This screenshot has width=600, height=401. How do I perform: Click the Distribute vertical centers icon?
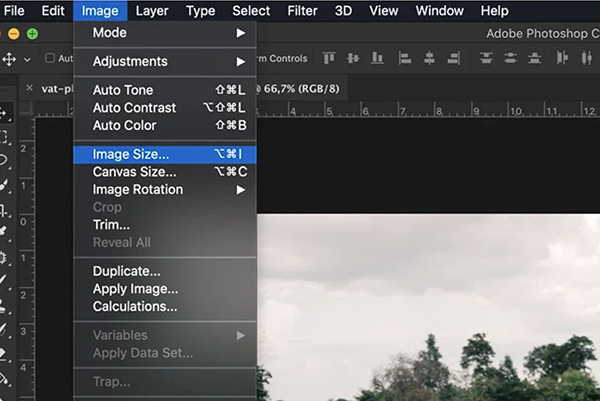click(511, 58)
